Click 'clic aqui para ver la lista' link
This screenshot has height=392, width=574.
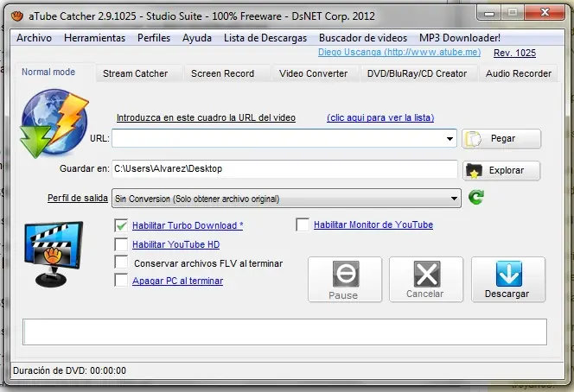pos(380,117)
